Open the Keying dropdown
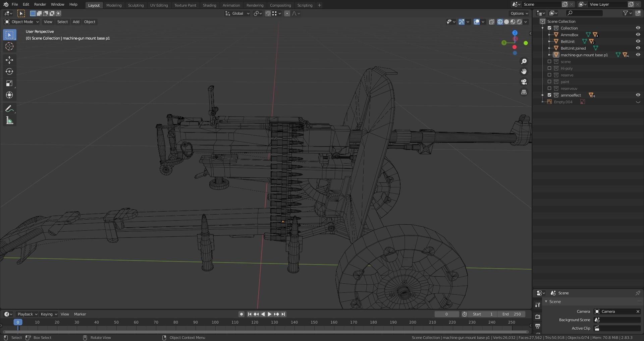 click(49, 314)
